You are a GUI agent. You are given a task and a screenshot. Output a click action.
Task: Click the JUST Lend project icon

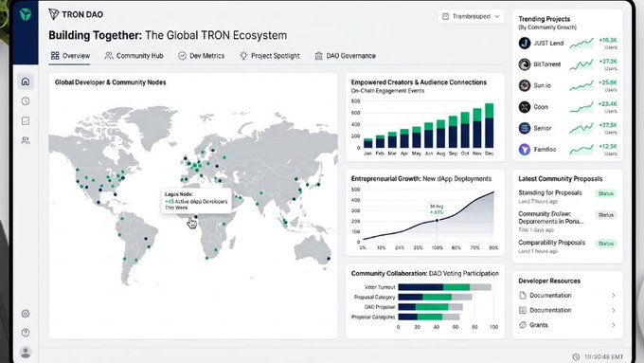pyautogui.click(x=525, y=44)
